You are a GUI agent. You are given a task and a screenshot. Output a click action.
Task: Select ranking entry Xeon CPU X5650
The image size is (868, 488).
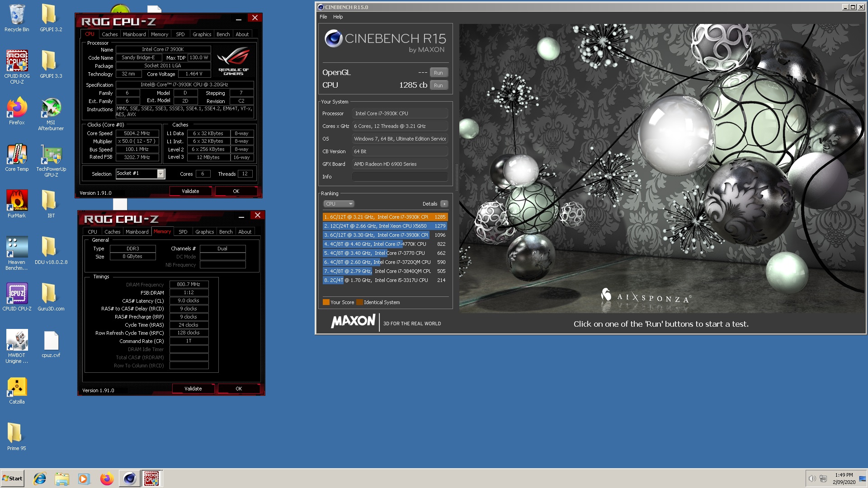(x=385, y=226)
